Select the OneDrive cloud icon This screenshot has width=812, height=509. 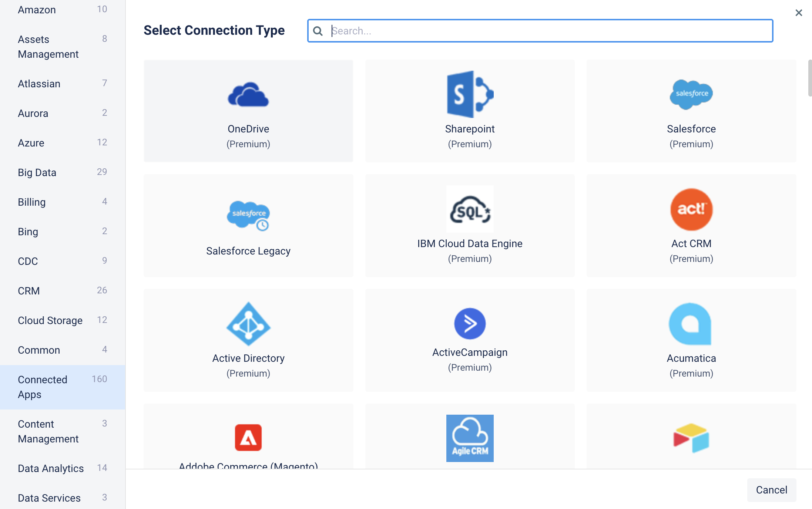coord(248,95)
